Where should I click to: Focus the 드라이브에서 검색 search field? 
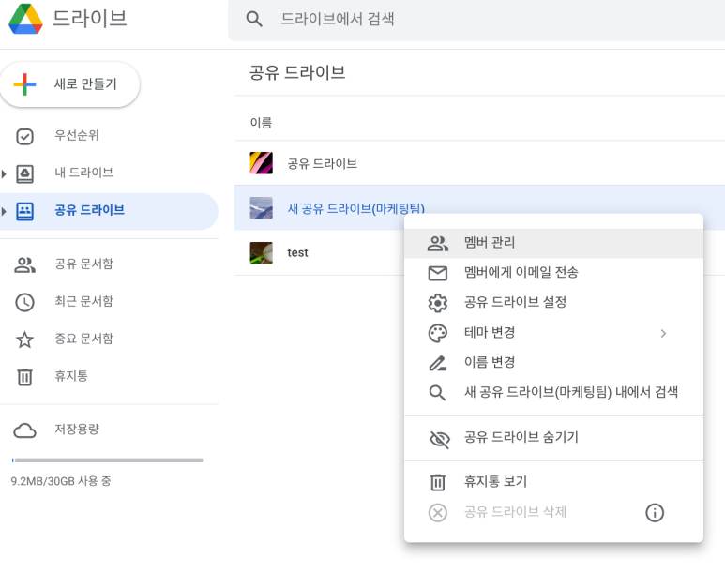click(x=476, y=20)
